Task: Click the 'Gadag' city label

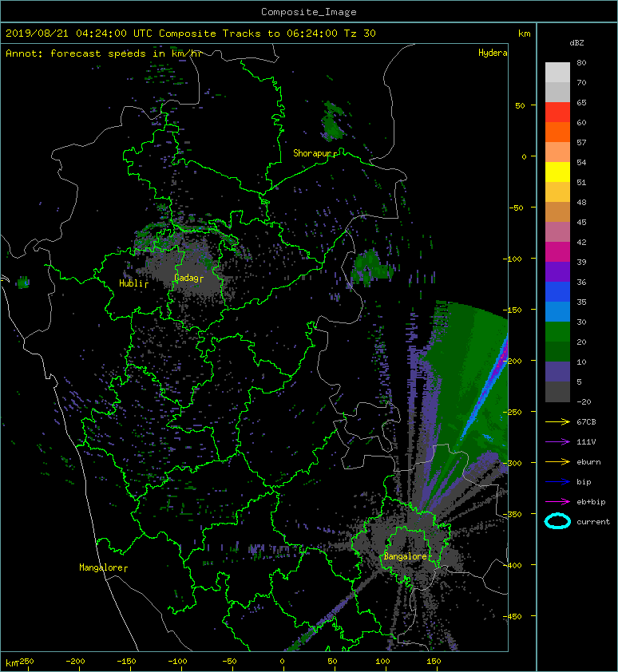Action: pyautogui.click(x=186, y=278)
